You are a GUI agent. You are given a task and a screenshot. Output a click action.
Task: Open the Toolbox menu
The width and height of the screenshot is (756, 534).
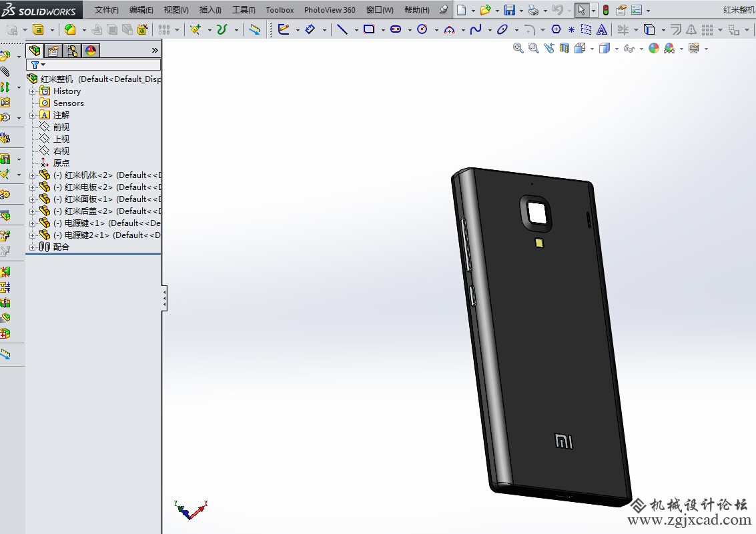click(x=280, y=9)
